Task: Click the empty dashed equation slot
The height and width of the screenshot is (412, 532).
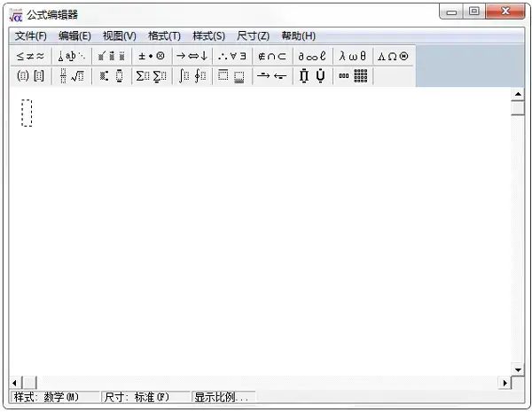Action: 27,113
